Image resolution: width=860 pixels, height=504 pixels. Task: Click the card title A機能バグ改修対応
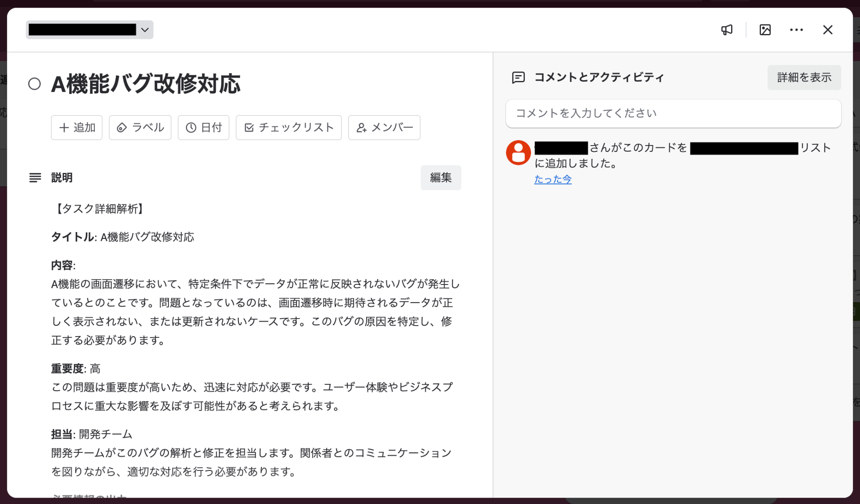coord(146,84)
